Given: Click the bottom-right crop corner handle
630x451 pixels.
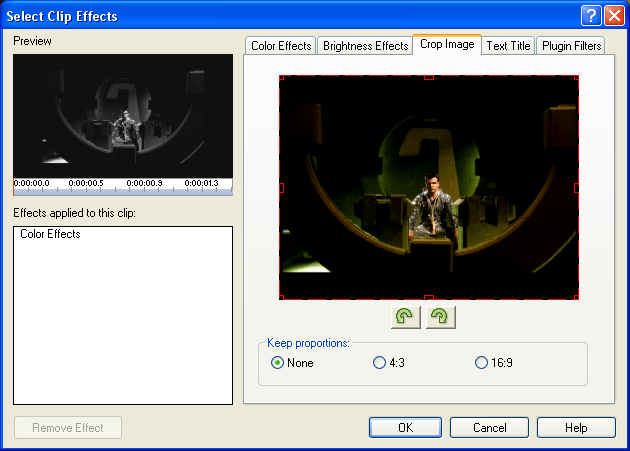Looking at the screenshot, I should point(577,297).
